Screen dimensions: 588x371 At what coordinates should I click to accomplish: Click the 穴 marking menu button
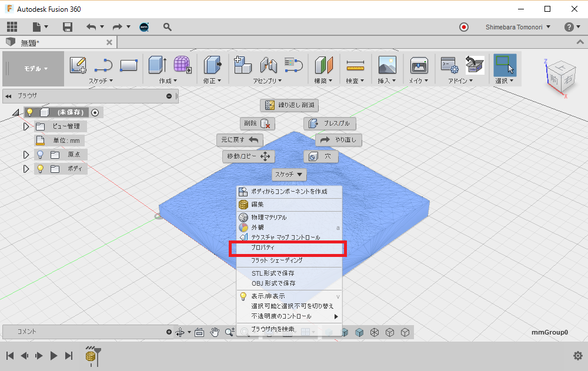coord(320,156)
